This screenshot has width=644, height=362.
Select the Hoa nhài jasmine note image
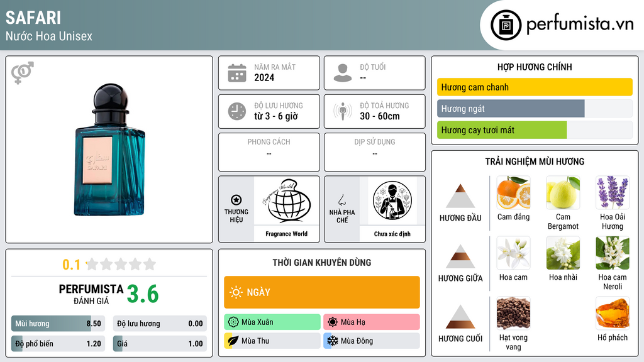[563, 253]
